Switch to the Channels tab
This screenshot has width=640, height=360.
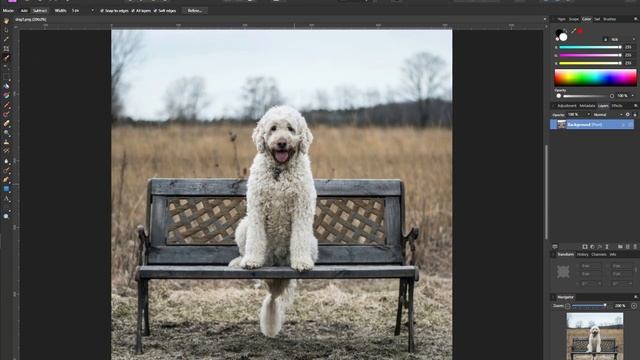click(x=599, y=254)
